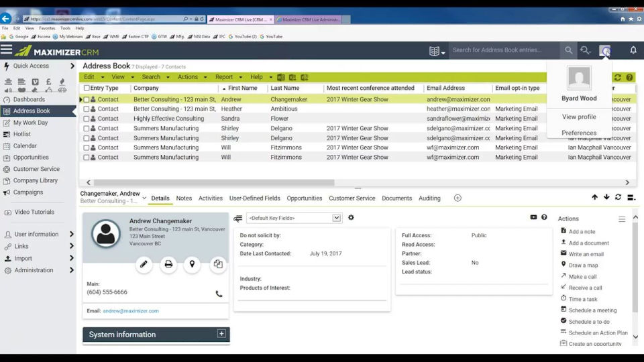The height and width of the screenshot is (362, 644).
Task: Expand the Administration submenu
Action: point(72,270)
